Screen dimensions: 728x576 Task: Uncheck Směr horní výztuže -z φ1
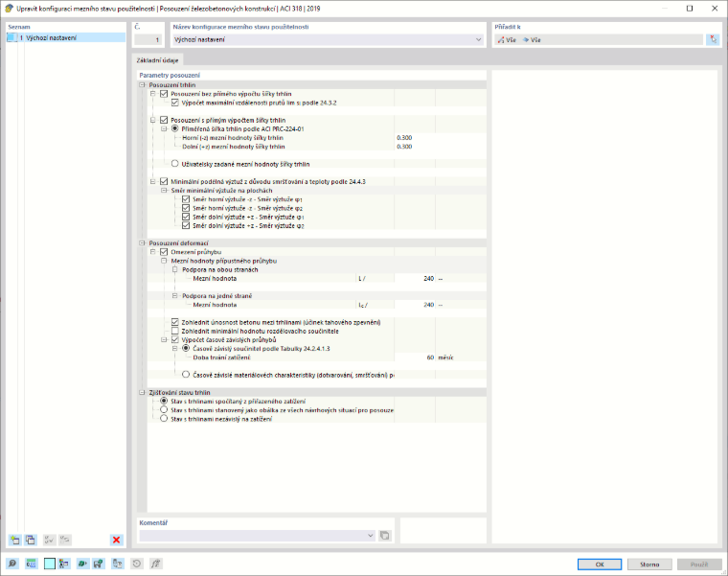[x=186, y=199]
